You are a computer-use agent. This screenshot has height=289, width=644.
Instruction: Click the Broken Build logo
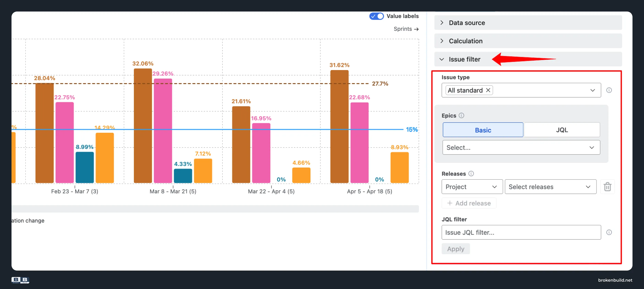pyautogui.click(x=20, y=280)
